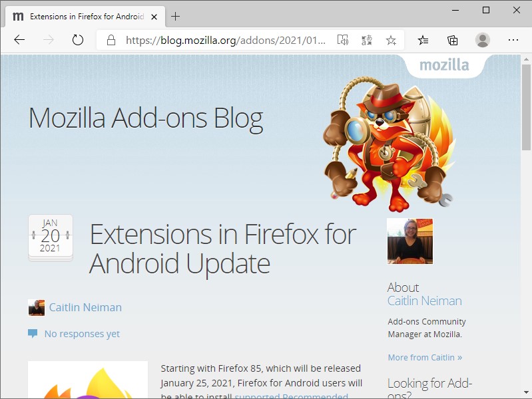Open the No responses yet comments link
The image size is (532, 399).
pyautogui.click(x=82, y=334)
